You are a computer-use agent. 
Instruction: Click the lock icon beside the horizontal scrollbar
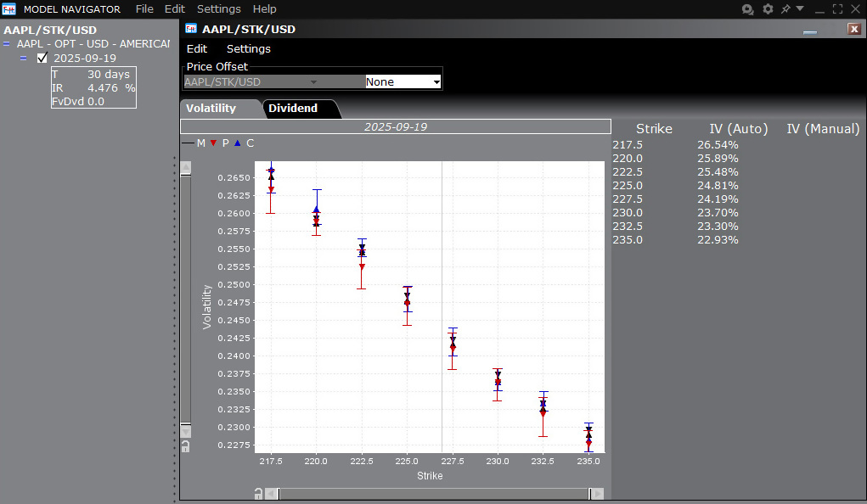(x=257, y=494)
